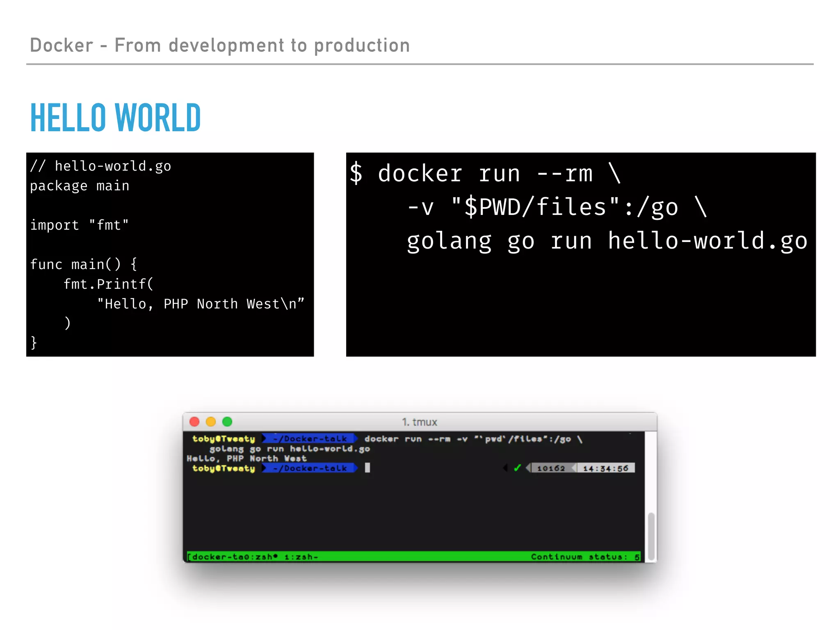The width and height of the screenshot is (840, 630).
Task: Click 'golang go run hello-world.go' in terminal
Action: coord(290,449)
